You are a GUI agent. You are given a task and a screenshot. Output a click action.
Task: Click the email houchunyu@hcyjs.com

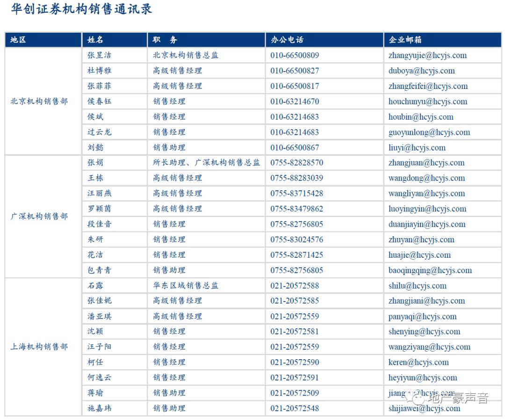428,102
